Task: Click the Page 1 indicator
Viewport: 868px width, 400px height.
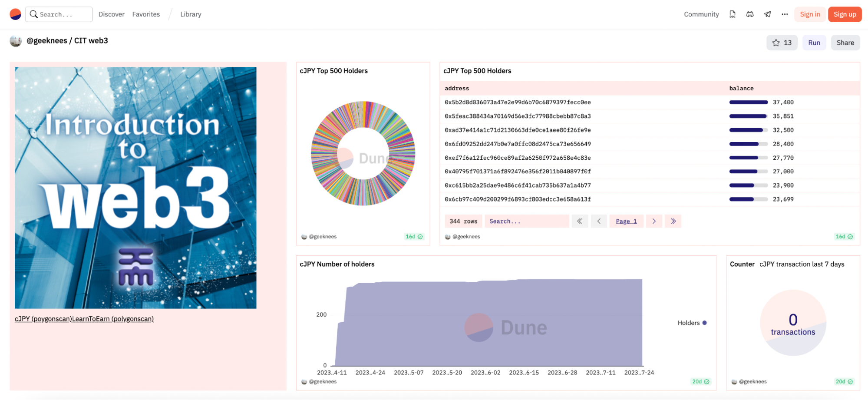Action: (x=626, y=221)
